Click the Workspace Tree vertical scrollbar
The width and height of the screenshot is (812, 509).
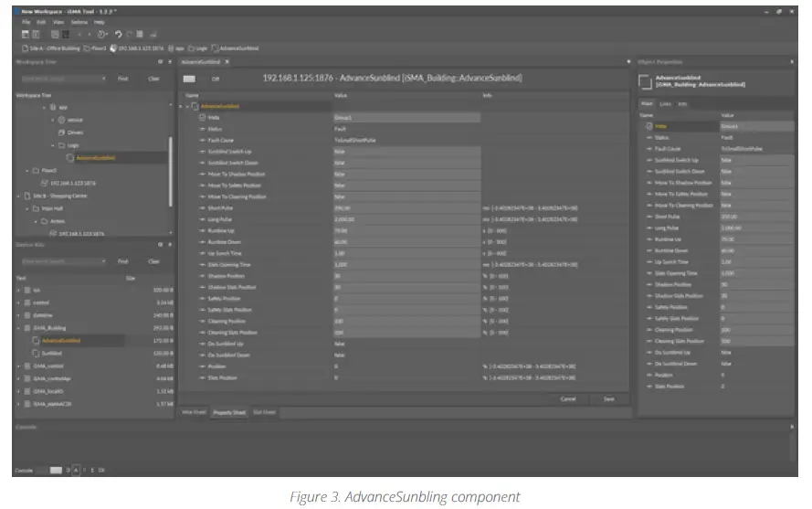pos(171,172)
